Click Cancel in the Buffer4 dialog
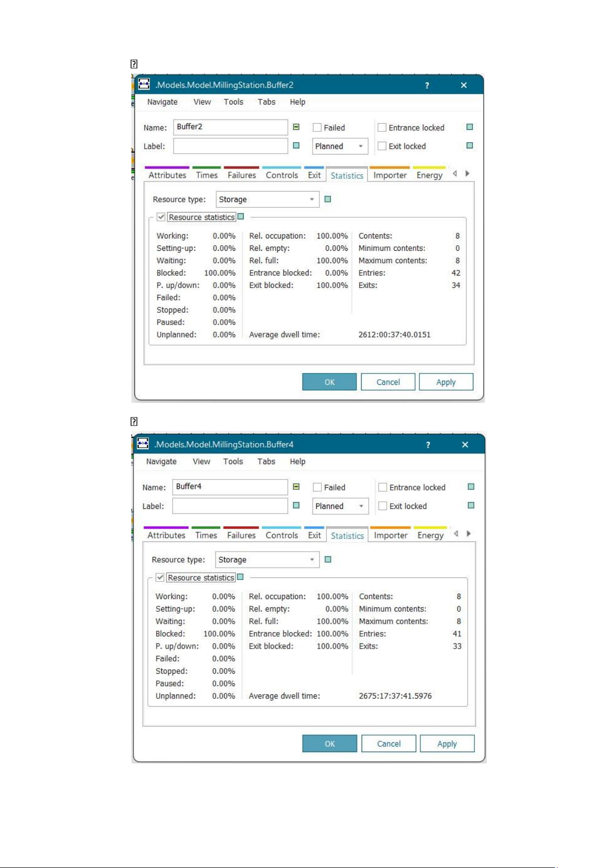This screenshot has height=868, width=614. [388, 744]
